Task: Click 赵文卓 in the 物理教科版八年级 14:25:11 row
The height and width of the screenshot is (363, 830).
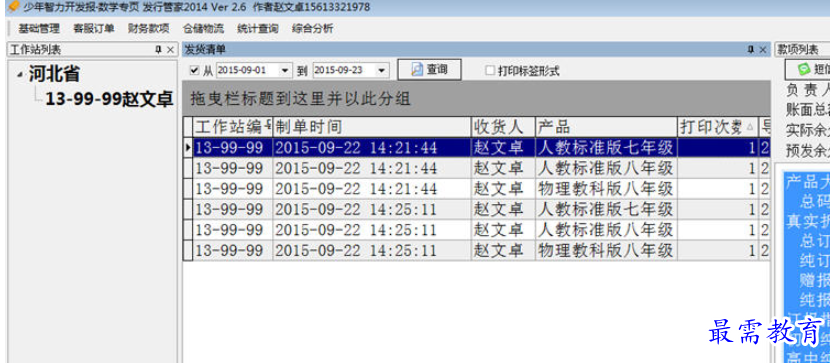Action: pos(498,250)
